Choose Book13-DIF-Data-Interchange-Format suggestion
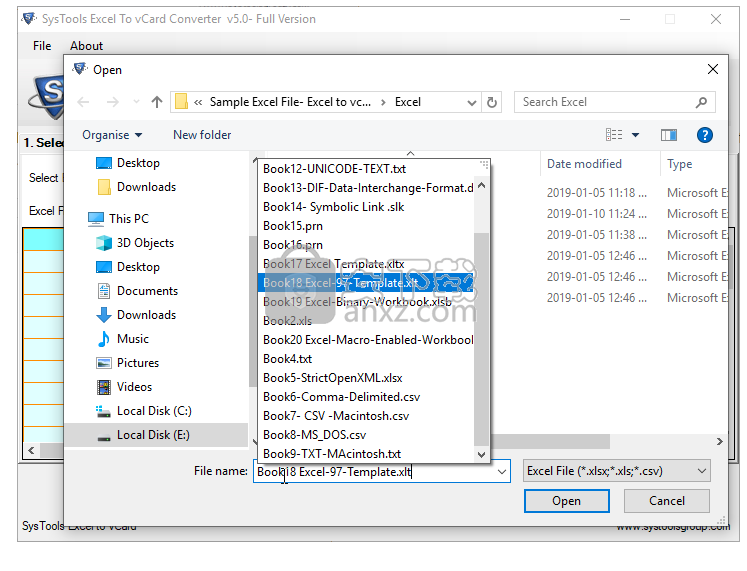Viewport: 747px width, 571px height. tap(366, 188)
